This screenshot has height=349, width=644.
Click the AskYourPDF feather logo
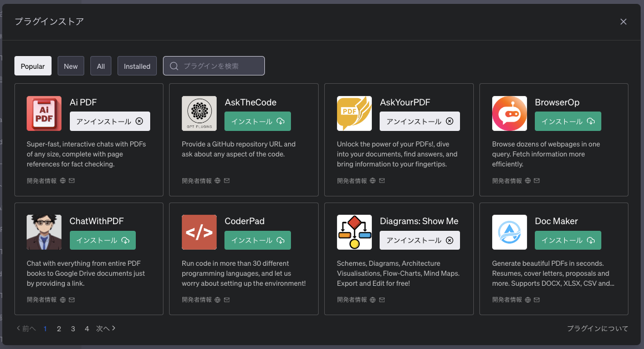click(354, 113)
